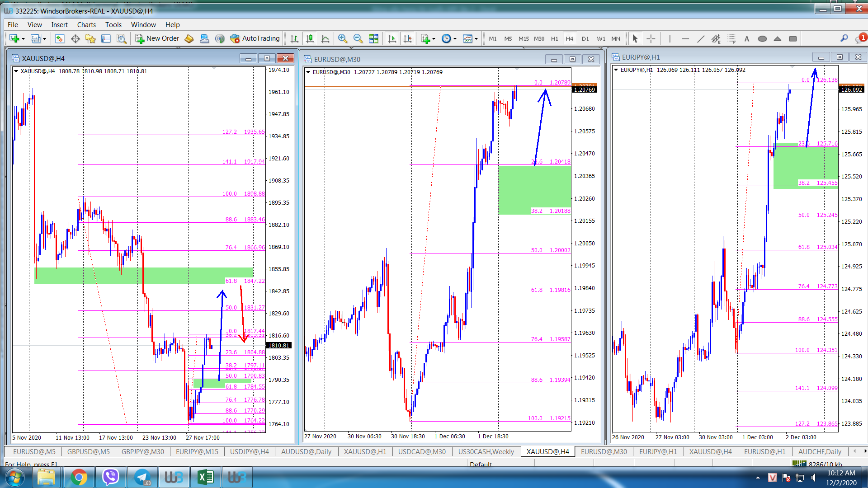Image resolution: width=868 pixels, height=488 pixels.
Task: Open the Periods clock icon
Action: (x=446, y=39)
